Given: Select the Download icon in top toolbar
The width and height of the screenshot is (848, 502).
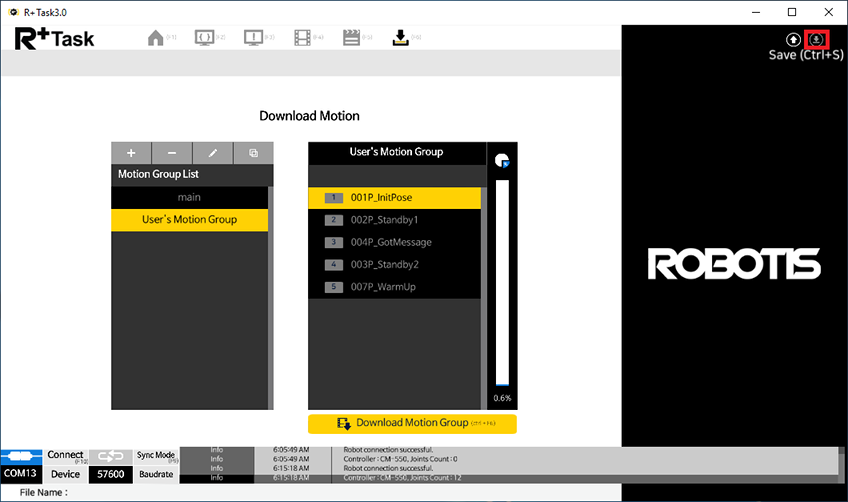Looking at the screenshot, I should coord(400,38).
